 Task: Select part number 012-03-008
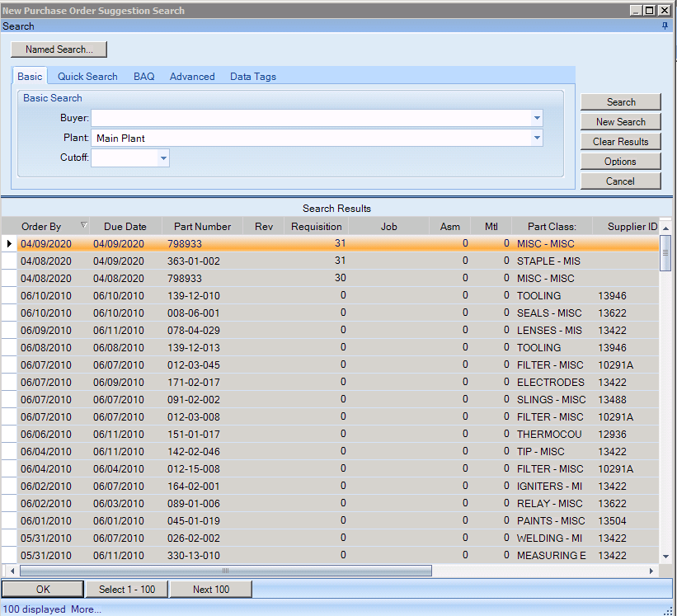(x=194, y=417)
